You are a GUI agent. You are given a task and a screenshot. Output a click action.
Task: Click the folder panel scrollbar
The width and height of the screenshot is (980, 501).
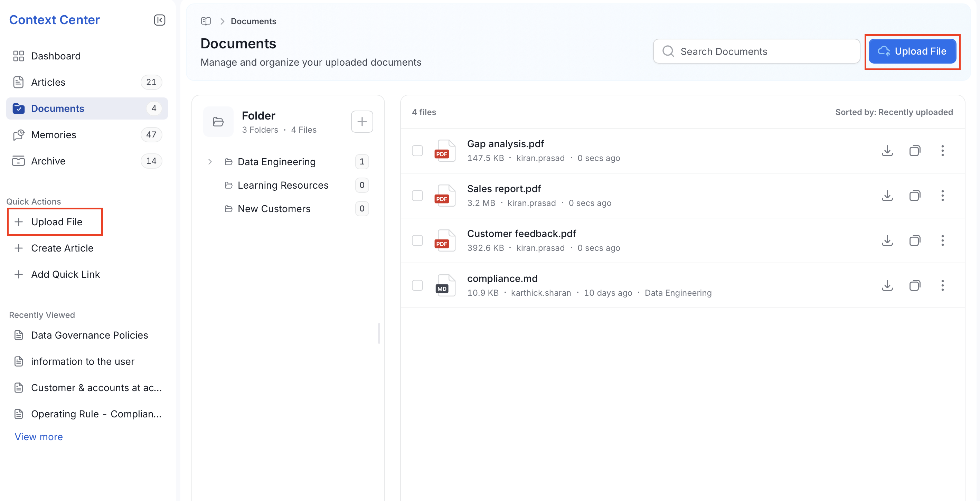point(379,334)
